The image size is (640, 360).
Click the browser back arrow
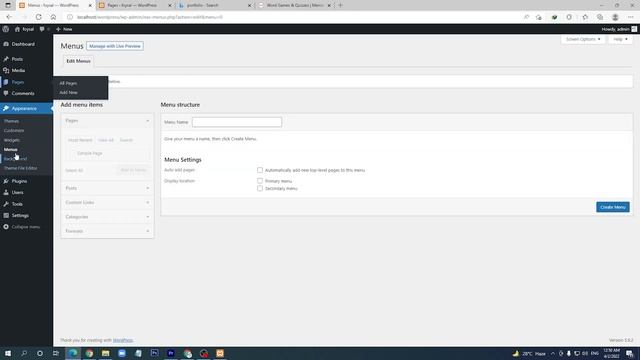9,17
